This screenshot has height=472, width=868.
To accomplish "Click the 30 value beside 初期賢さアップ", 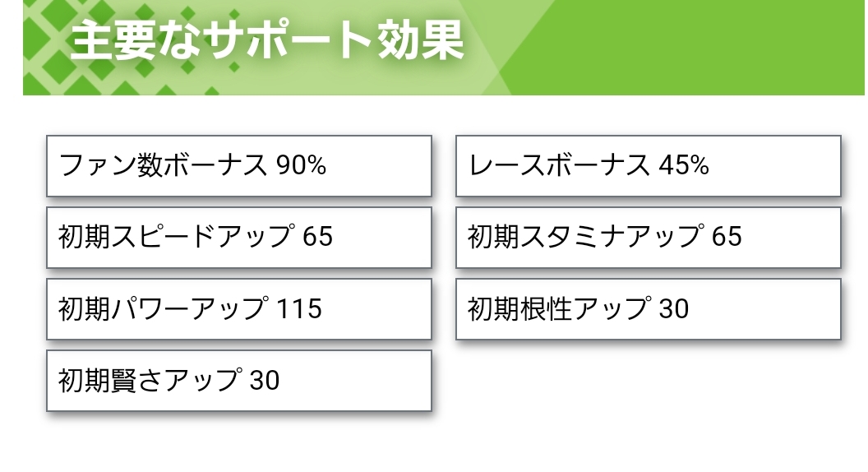I will click(x=265, y=381).
